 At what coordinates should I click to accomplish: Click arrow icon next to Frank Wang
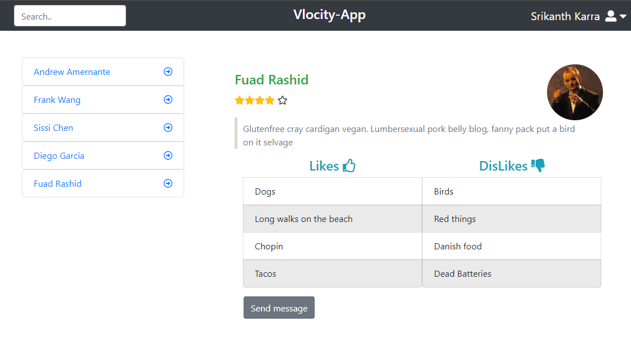coord(168,100)
